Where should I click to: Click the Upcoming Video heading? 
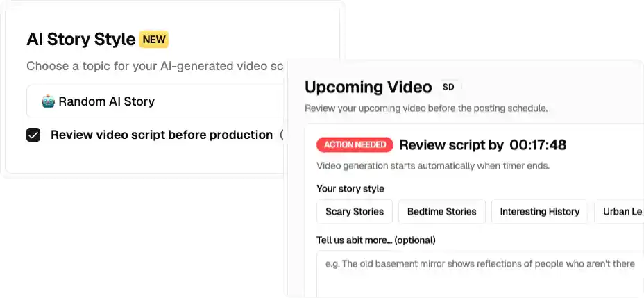[368, 87]
